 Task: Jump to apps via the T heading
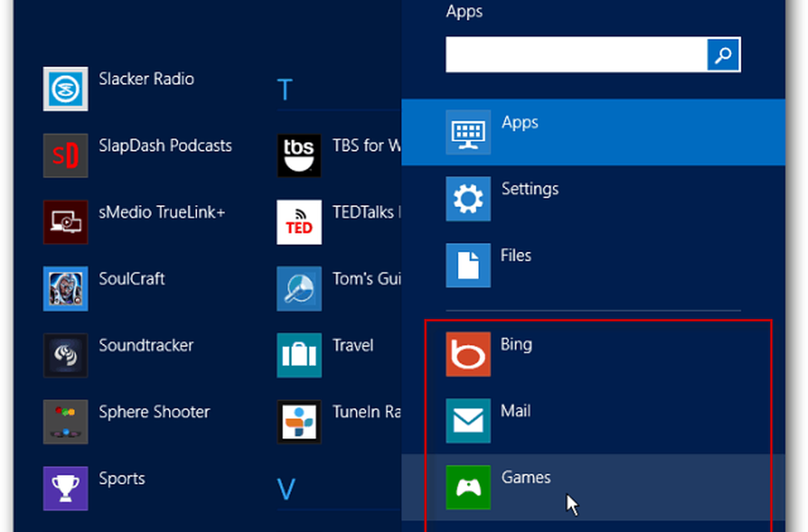pyautogui.click(x=284, y=90)
